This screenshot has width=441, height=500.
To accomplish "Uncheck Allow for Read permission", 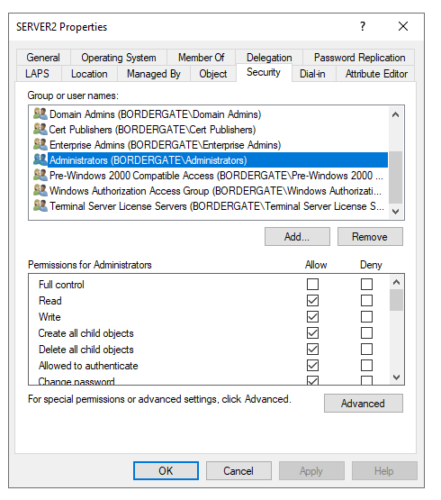I will [x=313, y=300].
